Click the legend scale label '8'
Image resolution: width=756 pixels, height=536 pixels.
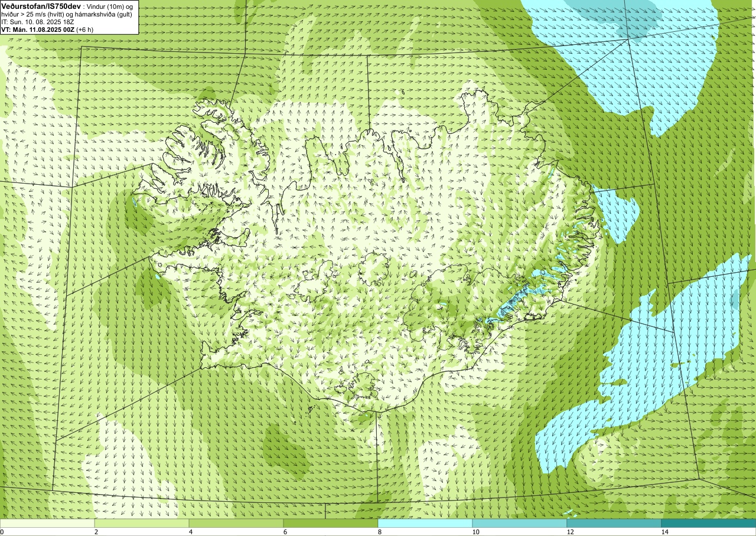tap(380, 532)
